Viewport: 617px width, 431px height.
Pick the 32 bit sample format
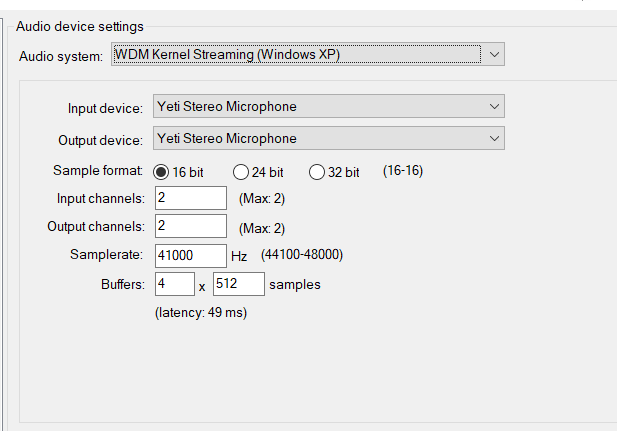point(317,171)
